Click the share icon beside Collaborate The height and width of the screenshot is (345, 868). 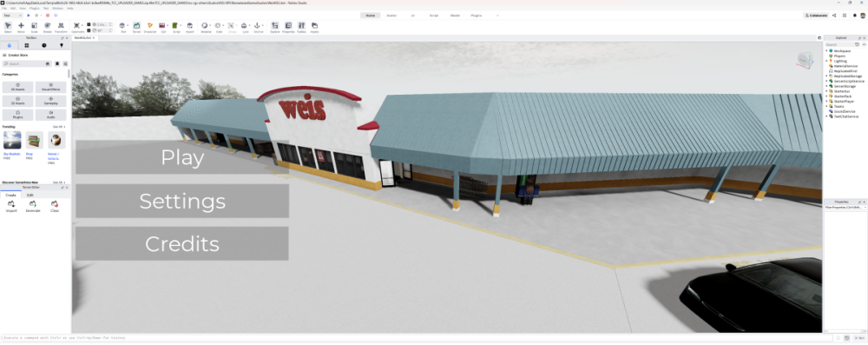[x=834, y=16]
